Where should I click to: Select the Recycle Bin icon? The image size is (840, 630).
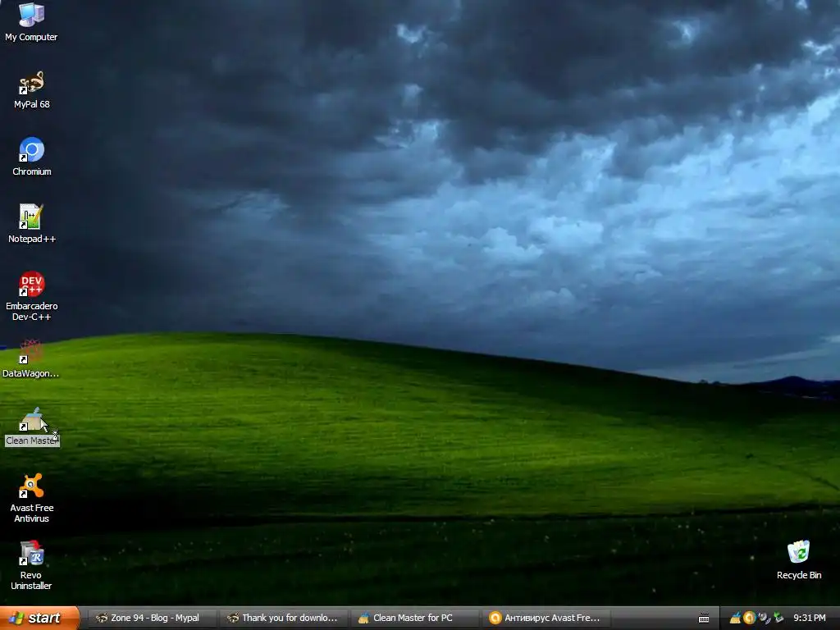799,559
